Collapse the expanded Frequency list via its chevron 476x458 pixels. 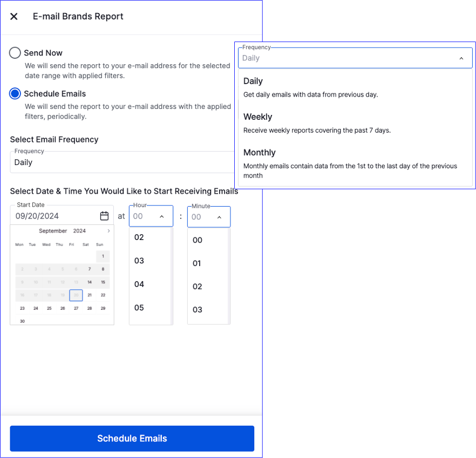[461, 58]
